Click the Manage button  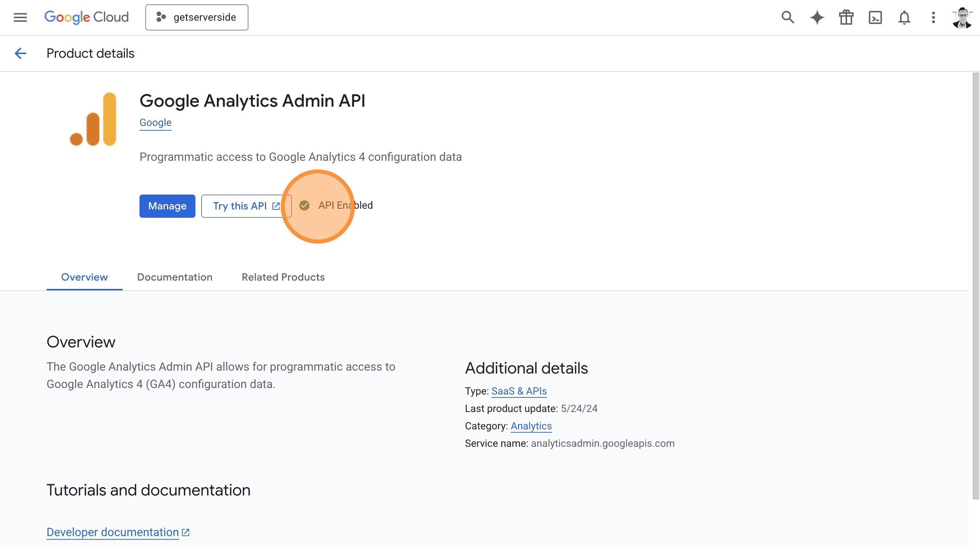coord(167,206)
